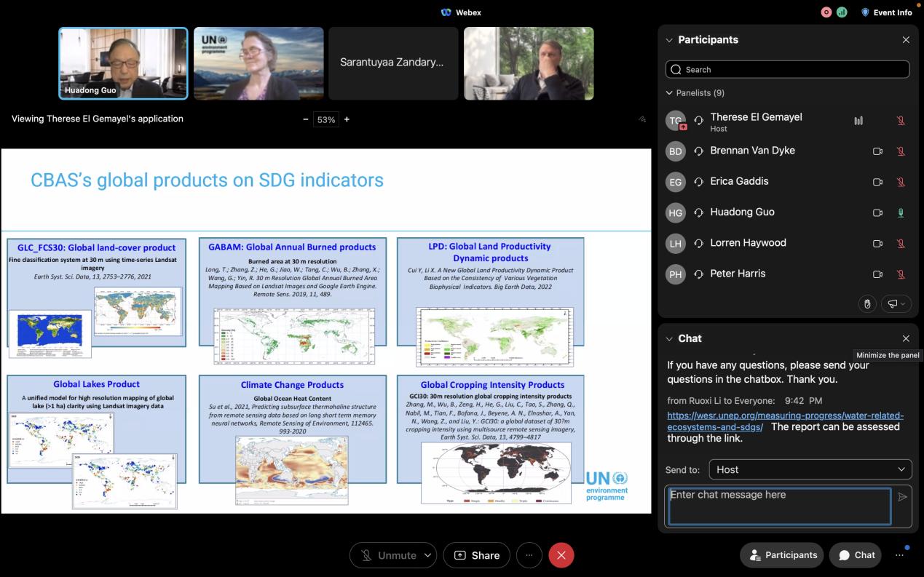Click the Share button

(x=477, y=555)
